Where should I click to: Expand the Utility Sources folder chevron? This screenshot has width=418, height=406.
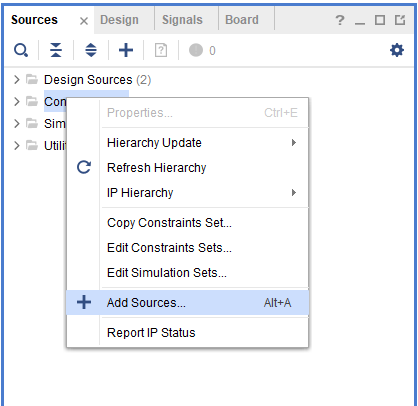(17, 145)
